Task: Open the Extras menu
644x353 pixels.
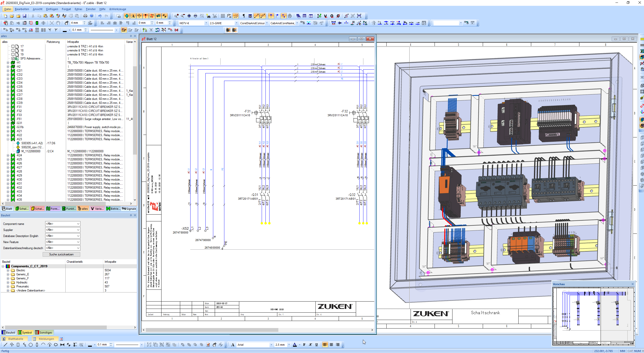Action: tap(78, 9)
